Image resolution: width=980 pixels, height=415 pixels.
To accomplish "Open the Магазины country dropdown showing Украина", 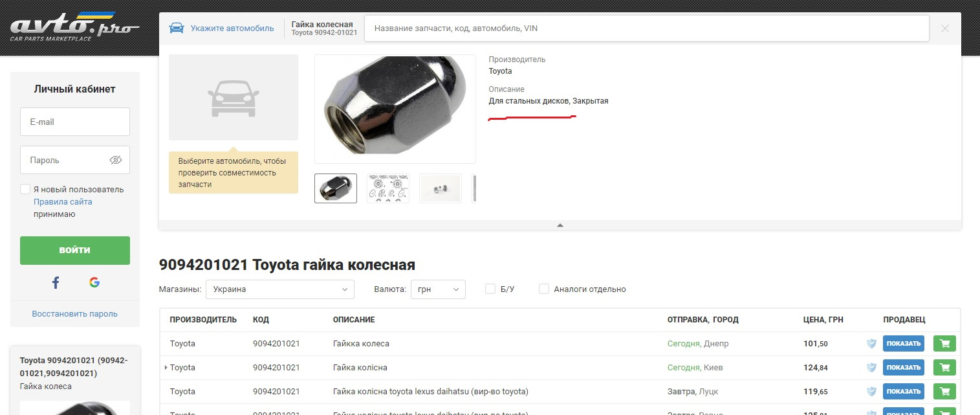I will pos(280,289).
